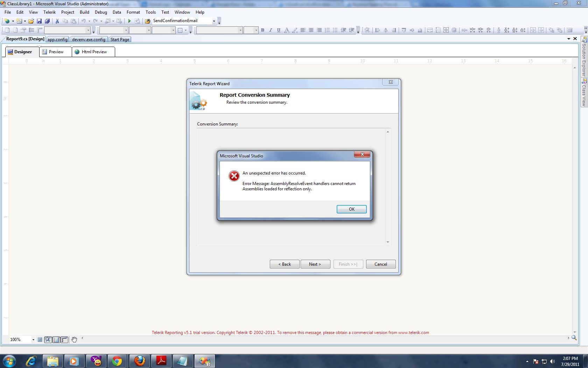Viewport: 588px width, 368px height.
Task: Expand the New Project dropdown arrow
Action: coord(13,21)
